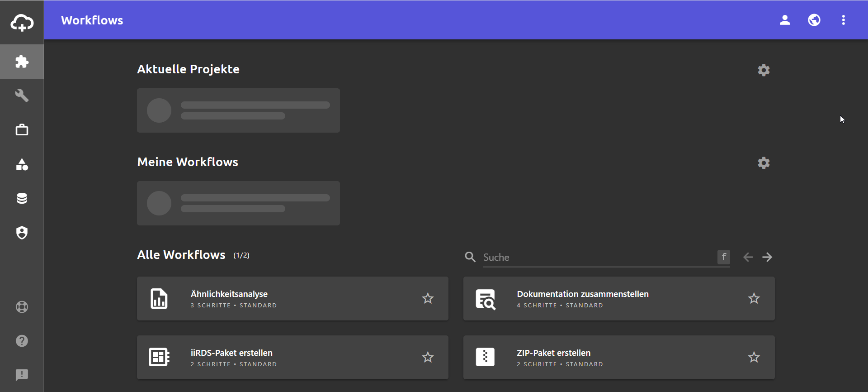
Task: Click the Ähnlichkeitsanalyse chart document icon
Action: point(159,299)
